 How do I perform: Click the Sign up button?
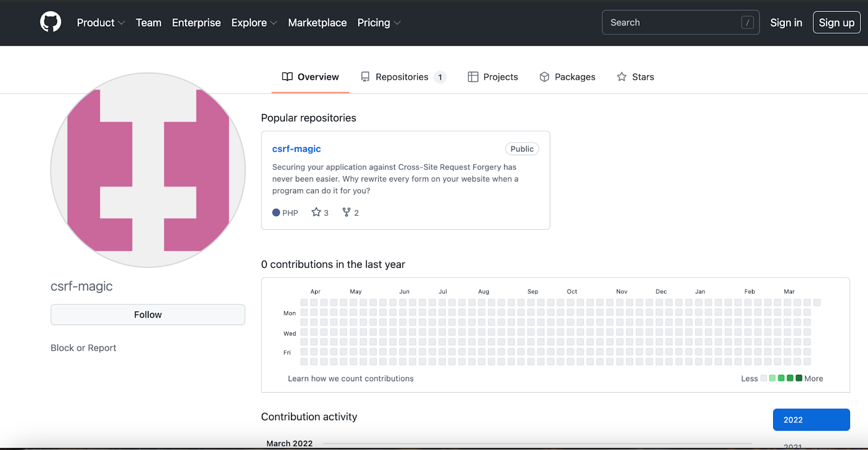(836, 23)
